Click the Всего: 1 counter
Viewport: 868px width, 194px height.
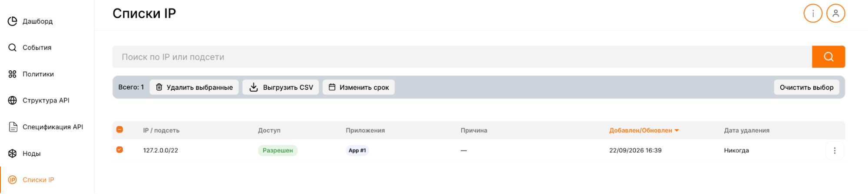coord(131,87)
